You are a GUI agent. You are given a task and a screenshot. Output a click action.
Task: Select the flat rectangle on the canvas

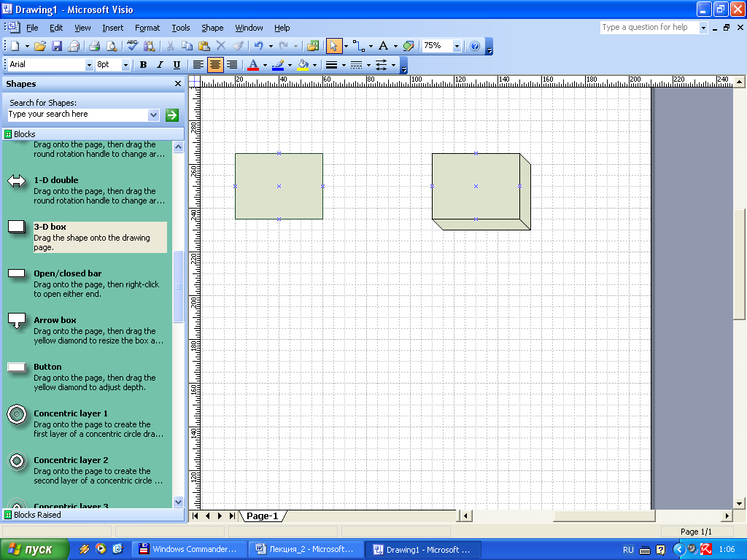click(279, 186)
